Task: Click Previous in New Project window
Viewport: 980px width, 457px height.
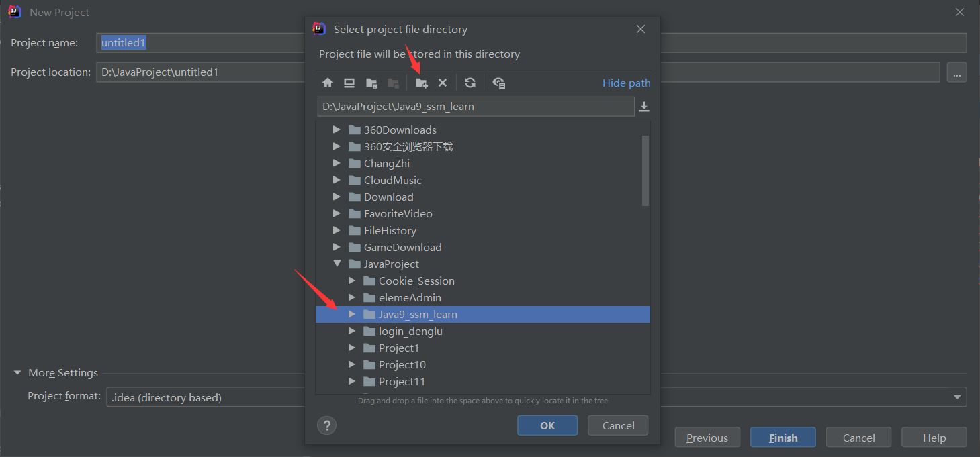Action: point(707,438)
